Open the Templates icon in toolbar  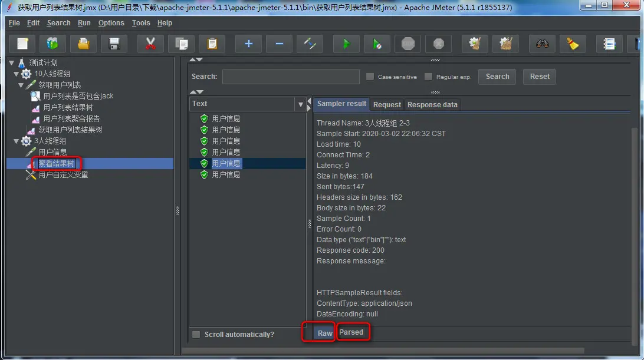point(52,44)
